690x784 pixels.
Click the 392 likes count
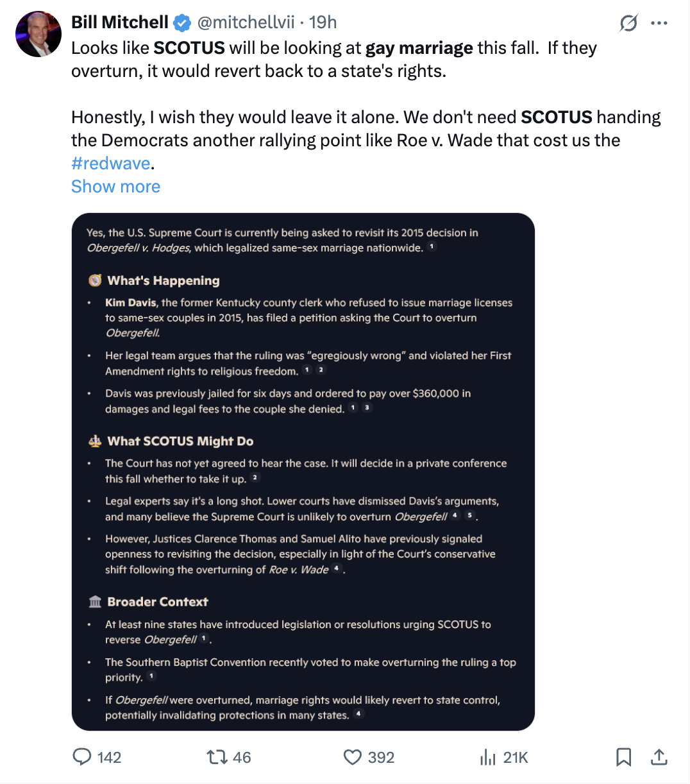(381, 758)
